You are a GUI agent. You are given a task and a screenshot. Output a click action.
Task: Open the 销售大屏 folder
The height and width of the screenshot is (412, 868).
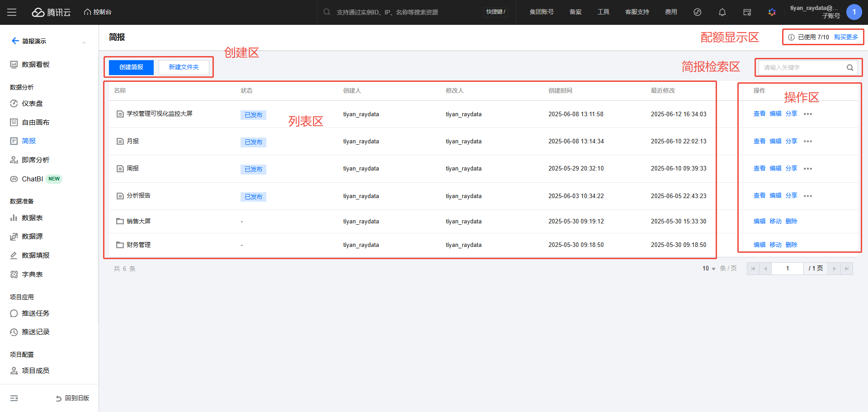(138, 222)
